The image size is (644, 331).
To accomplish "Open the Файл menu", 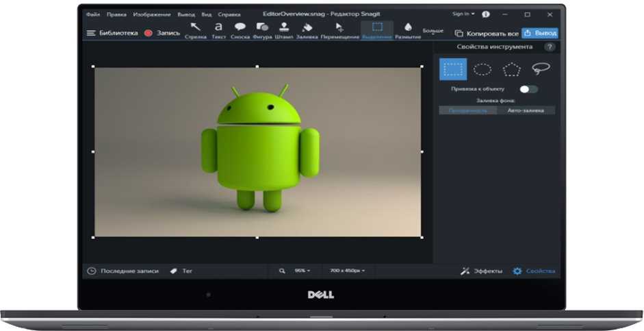I will (93, 14).
